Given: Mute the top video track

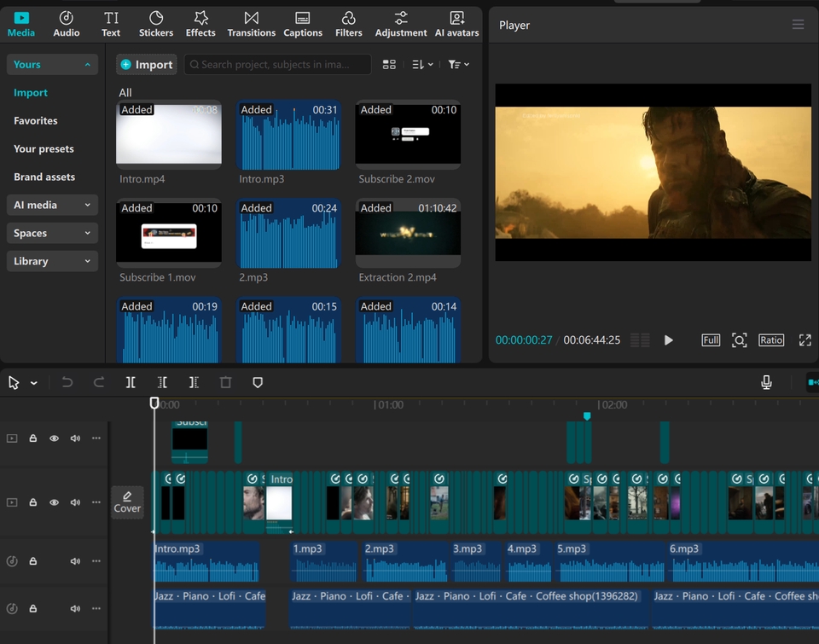Looking at the screenshot, I should (75, 438).
